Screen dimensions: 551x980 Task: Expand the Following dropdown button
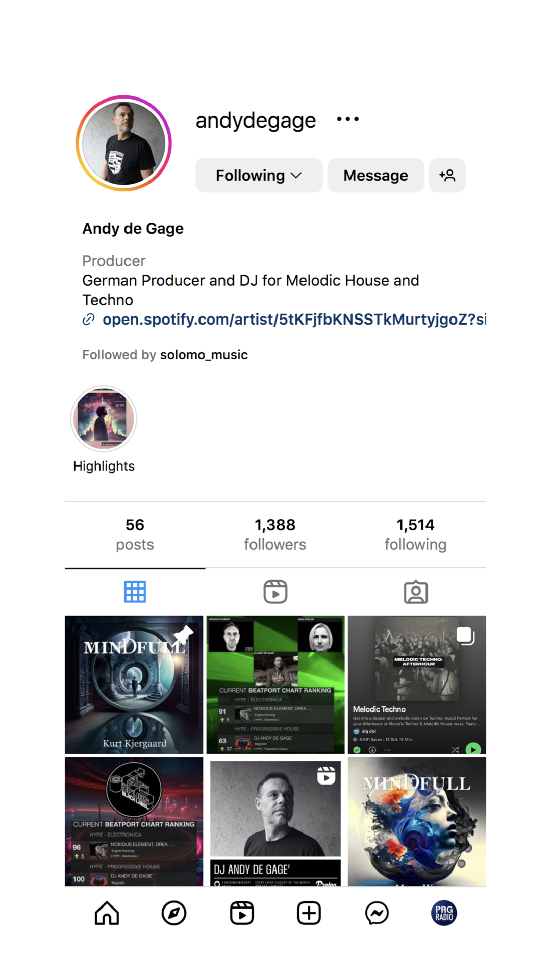click(259, 175)
